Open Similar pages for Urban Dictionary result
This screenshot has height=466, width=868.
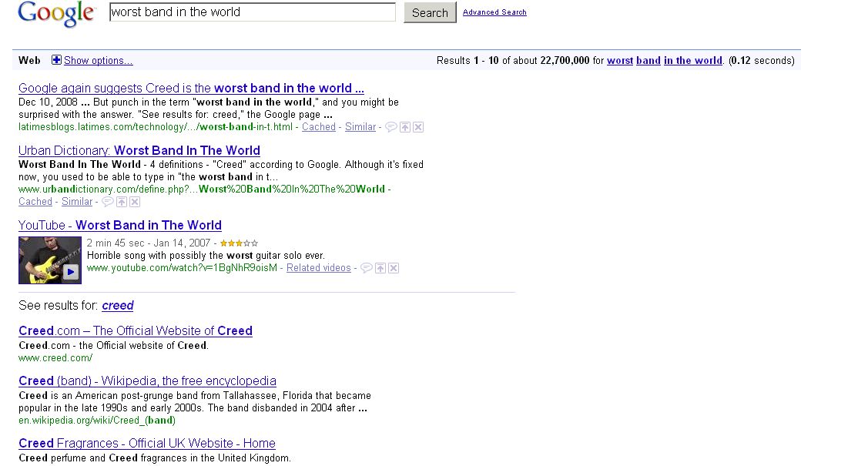tap(77, 202)
